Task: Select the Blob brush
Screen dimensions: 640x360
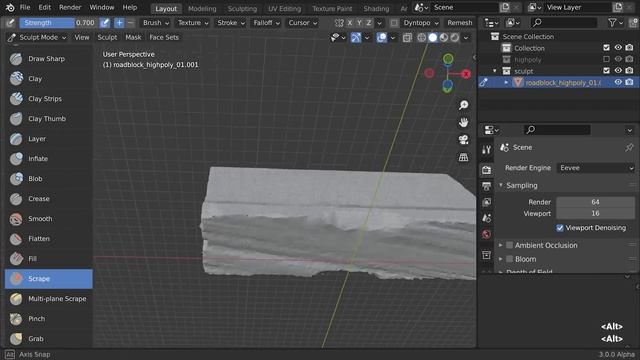Action: click(x=49, y=179)
